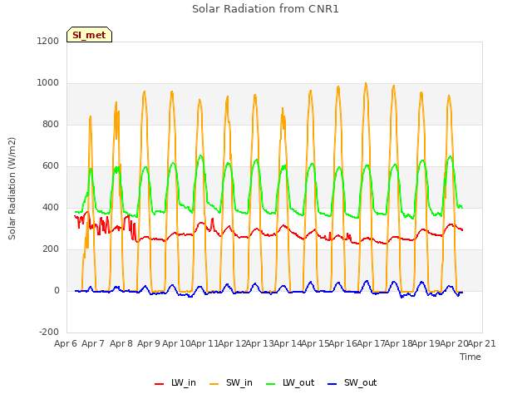Click the Apr 13 x-axis label

[259, 343]
